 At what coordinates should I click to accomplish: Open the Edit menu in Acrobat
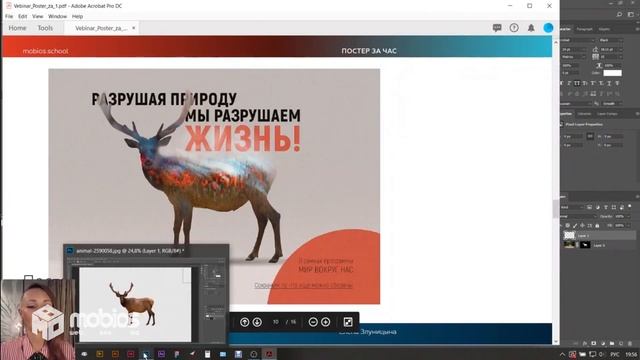(22, 16)
